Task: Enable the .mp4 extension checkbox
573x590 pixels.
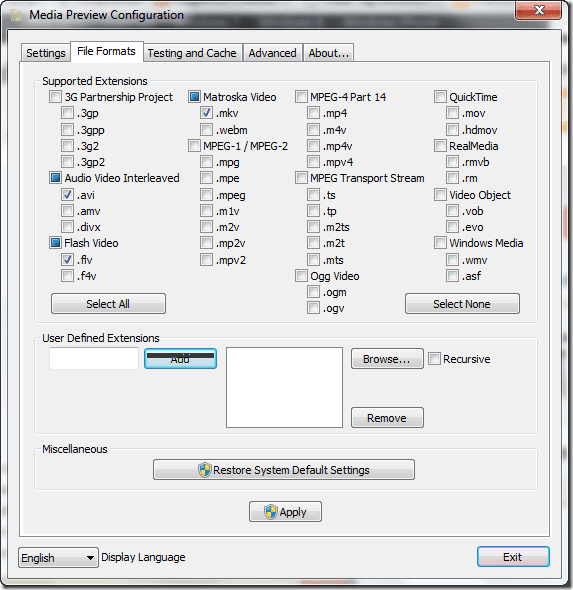Action: pyautogui.click(x=313, y=113)
